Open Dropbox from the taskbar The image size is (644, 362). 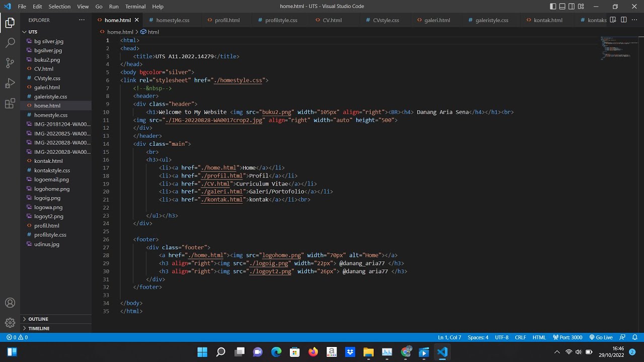[350, 352]
